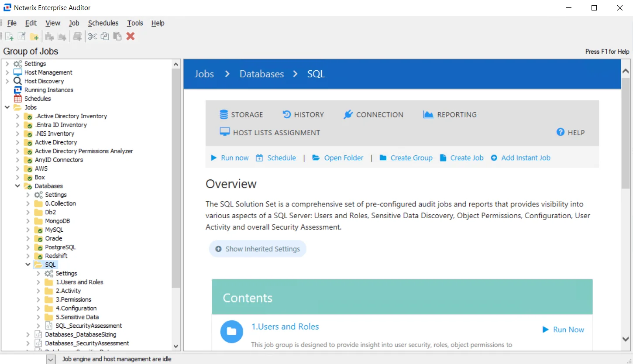Expand the Host Discovery node

pos(7,81)
